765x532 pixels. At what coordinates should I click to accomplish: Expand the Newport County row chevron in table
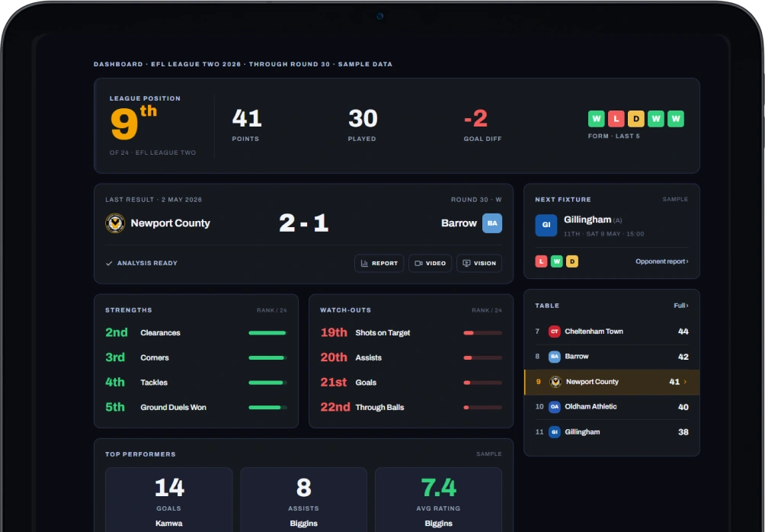685,382
